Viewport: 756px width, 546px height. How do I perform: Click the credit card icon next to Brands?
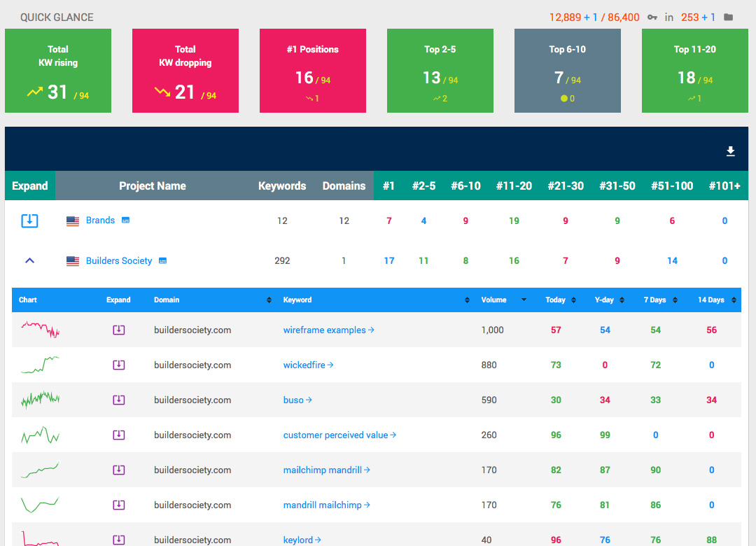point(125,220)
